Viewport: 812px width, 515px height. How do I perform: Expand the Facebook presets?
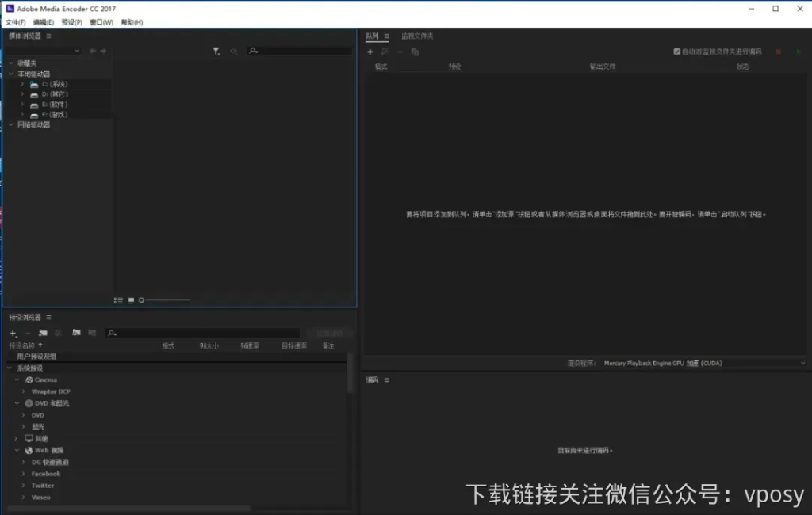[23, 474]
